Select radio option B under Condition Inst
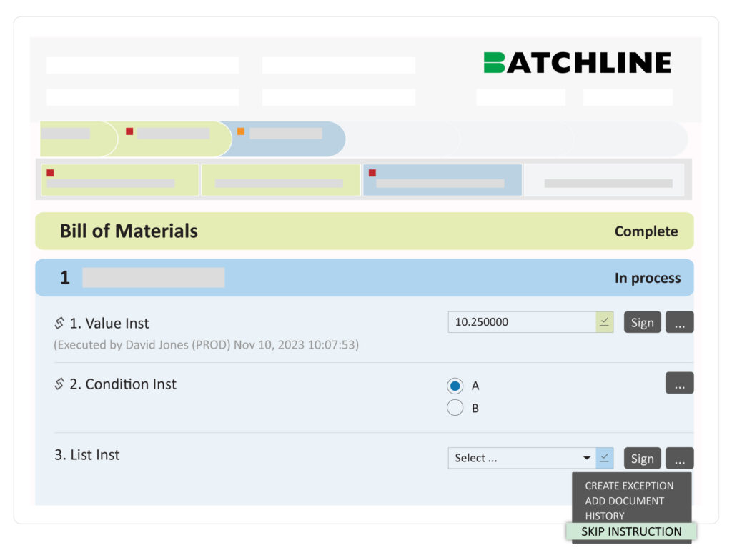The image size is (732, 560). 455,407
